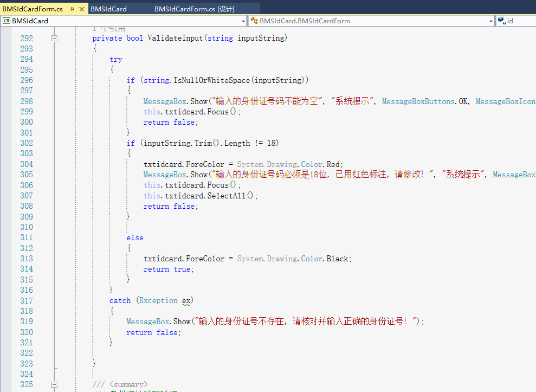
Task: Click MessageBoxButtons.OK on line 298
Action: point(425,101)
